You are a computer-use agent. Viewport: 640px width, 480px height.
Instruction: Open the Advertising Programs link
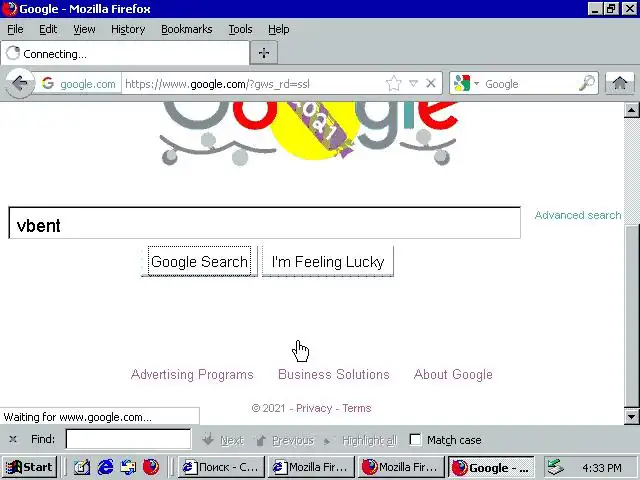[x=192, y=374]
